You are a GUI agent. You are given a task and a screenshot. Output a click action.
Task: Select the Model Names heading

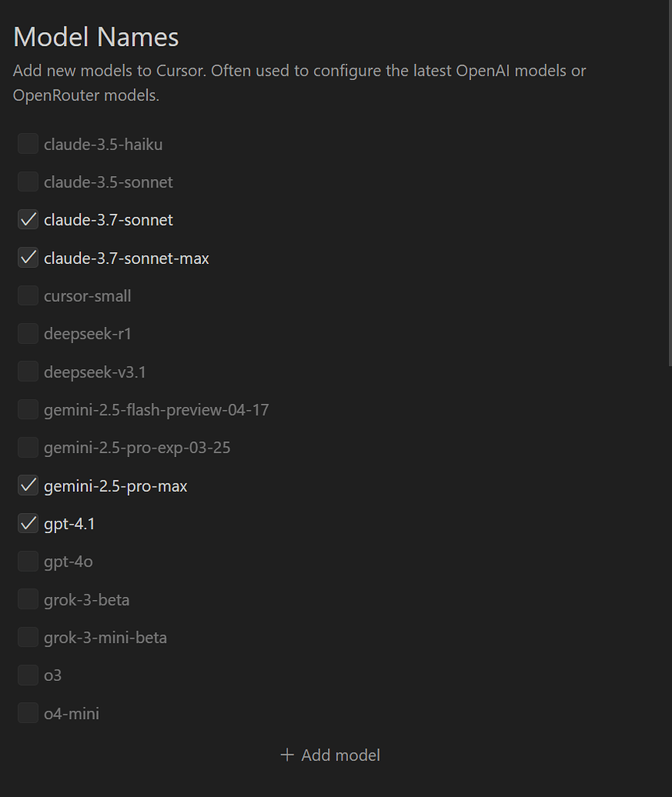pyautogui.click(x=95, y=36)
